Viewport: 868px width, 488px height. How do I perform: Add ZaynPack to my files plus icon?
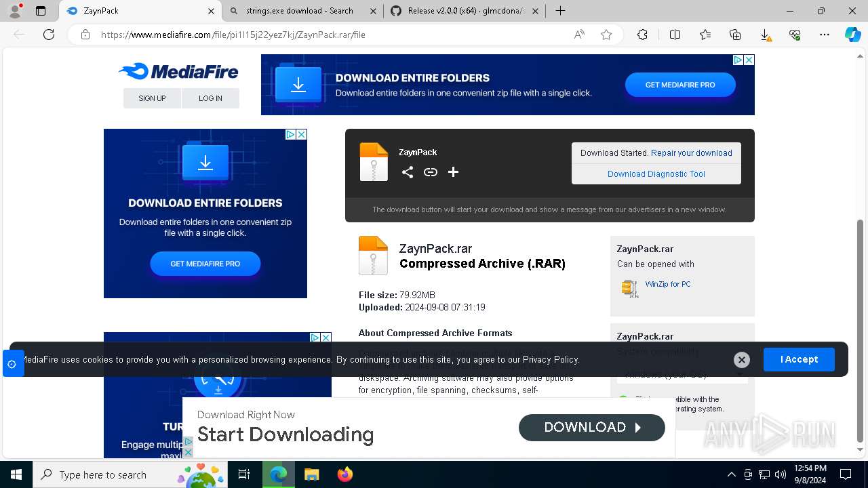point(453,172)
